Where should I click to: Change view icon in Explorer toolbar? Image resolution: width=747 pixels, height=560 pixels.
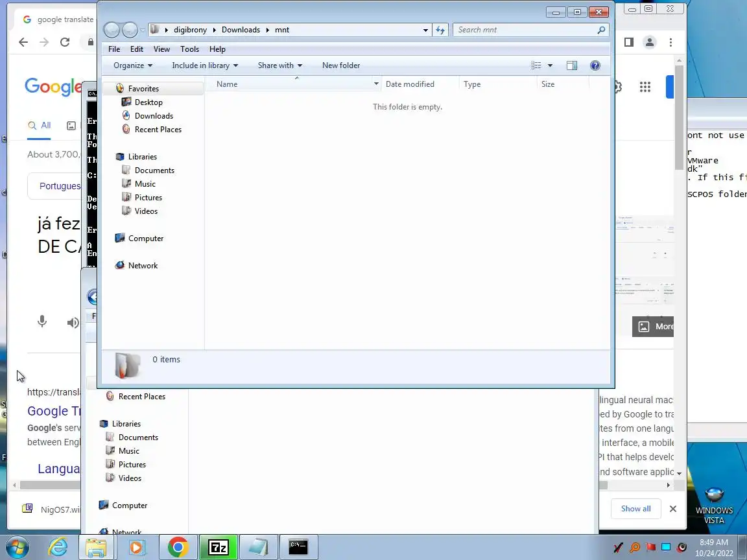pos(536,65)
